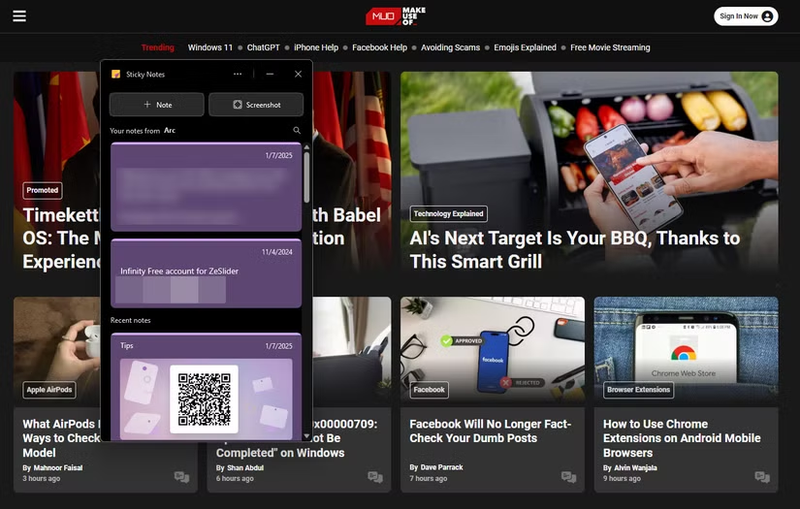The width and height of the screenshot is (800, 509).
Task: Click Sign In Now button
Action: (746, 16)
